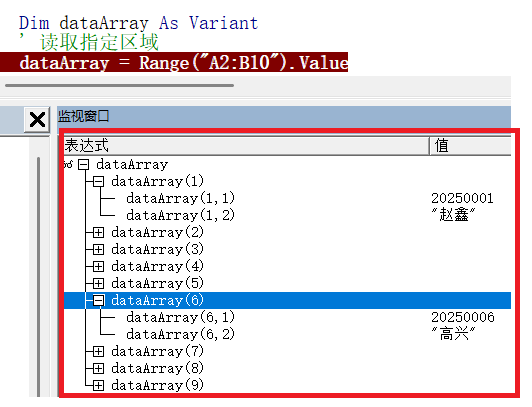Expand the dataArray(3) node
Image resolution: width=532 pixels, height=407 pixels.
tap(98, 250)
